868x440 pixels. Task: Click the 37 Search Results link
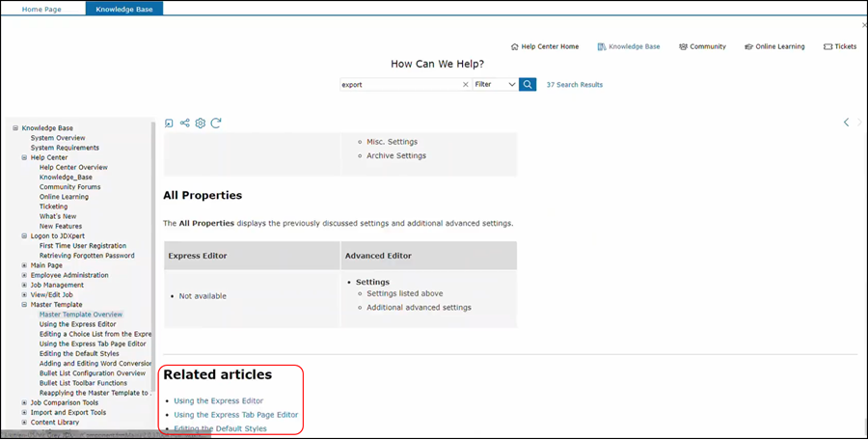(x=574, y=85)
